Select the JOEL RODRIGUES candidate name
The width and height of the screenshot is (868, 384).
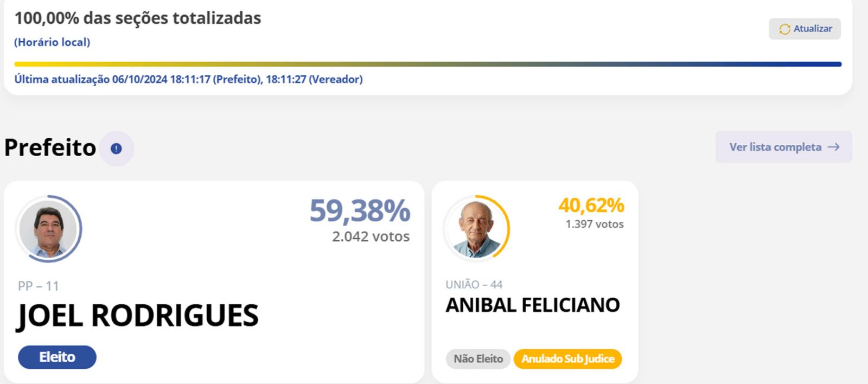pos(138,316)
